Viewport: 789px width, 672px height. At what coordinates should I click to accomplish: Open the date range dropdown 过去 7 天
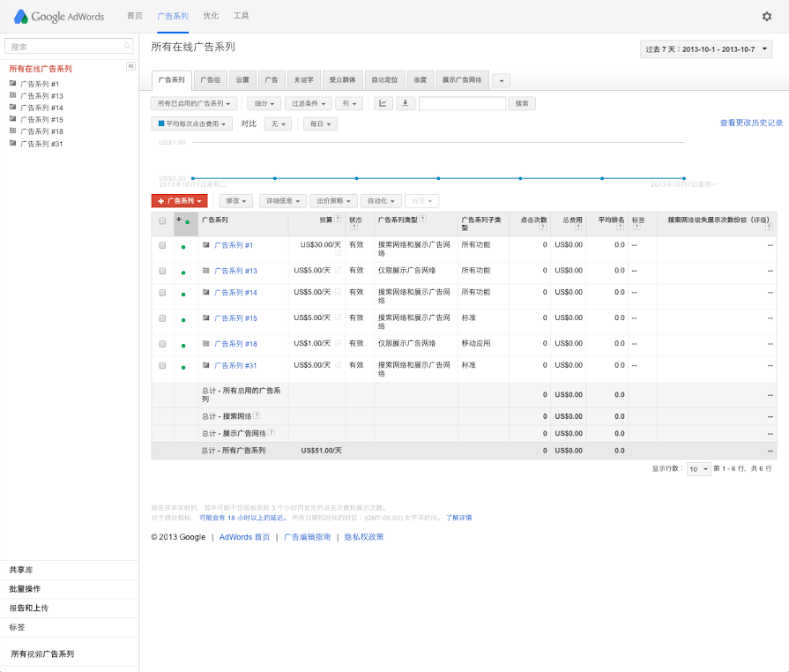[x=706, y=49]
